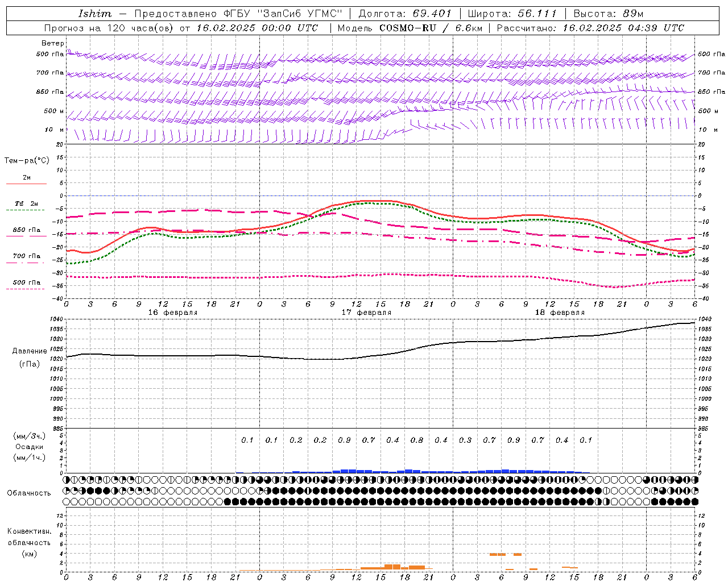Viewport: 728px width, 582px height.
Task: Click the precipitation value "0.8"
Action: click(x=417, y=440)
